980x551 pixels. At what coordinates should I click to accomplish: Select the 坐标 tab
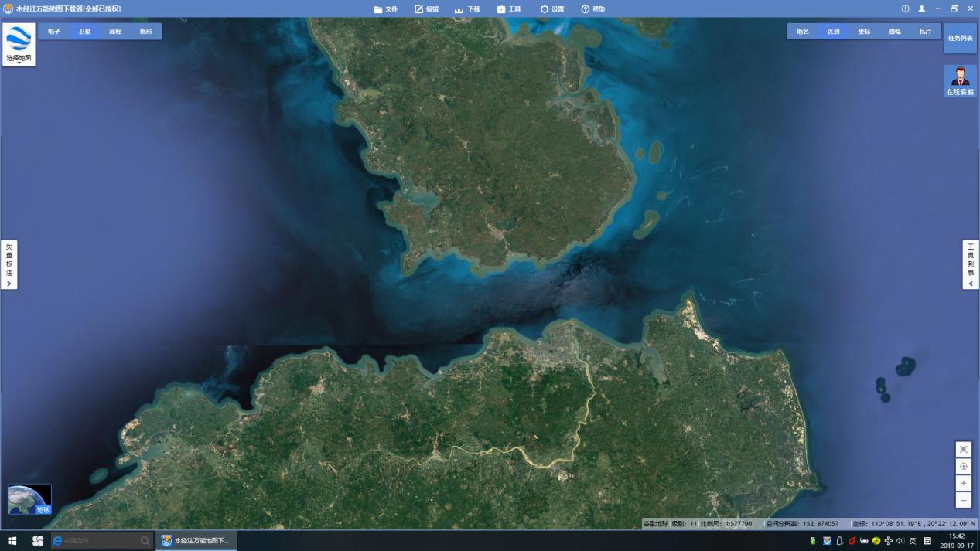pyautogui.click(x=864, y=32)
